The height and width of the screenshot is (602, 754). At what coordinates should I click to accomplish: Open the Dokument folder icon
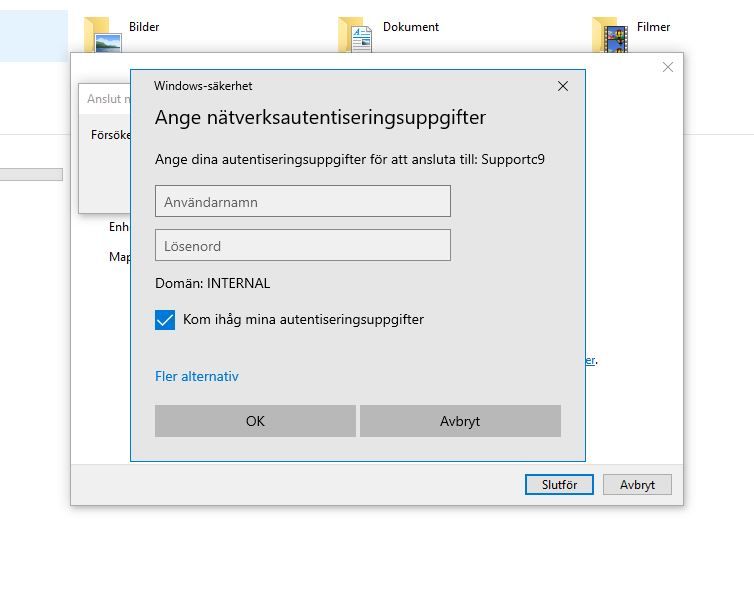click(355, 35)
